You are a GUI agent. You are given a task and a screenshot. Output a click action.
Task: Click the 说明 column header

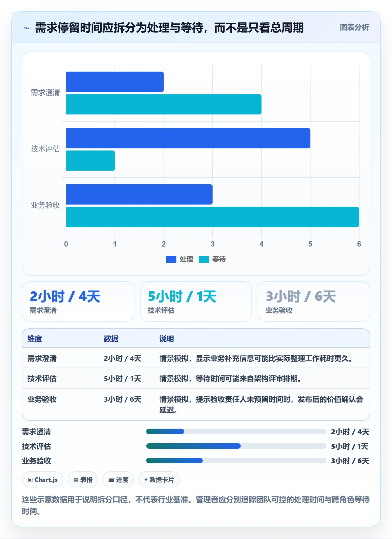coord(167,339)
